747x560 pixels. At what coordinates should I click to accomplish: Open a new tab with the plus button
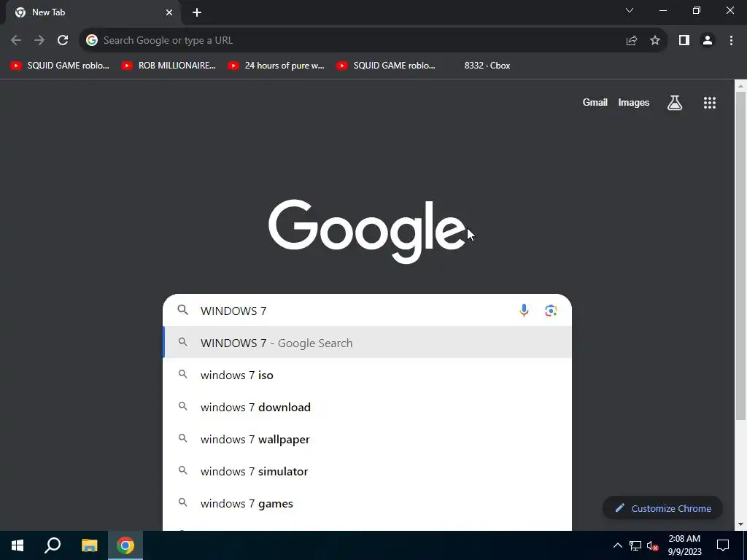coord(197,13)
